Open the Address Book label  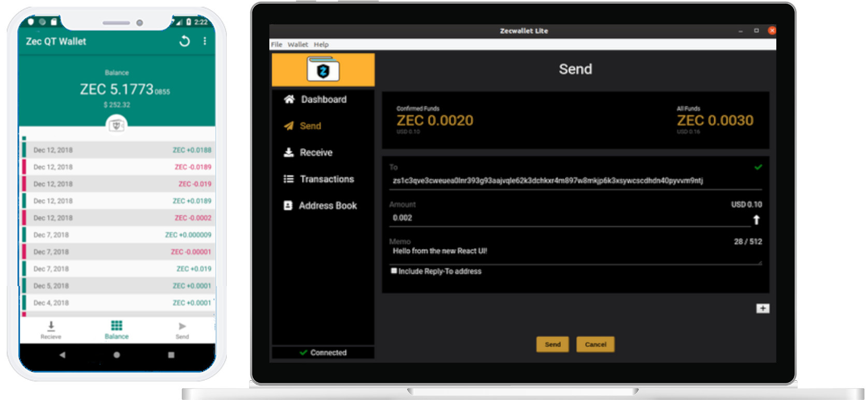click(328, 206)
